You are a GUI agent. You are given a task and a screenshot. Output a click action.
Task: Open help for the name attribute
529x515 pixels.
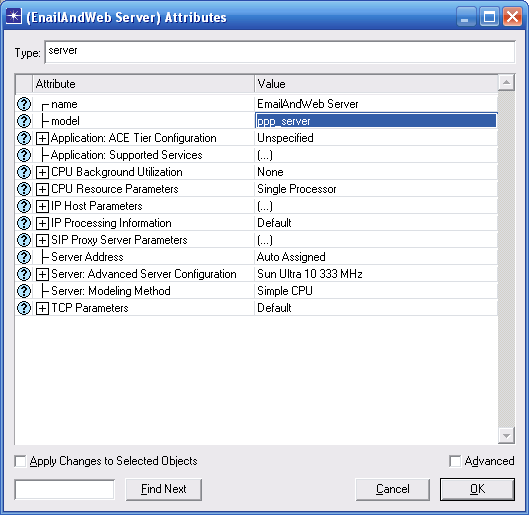[24, 104]
